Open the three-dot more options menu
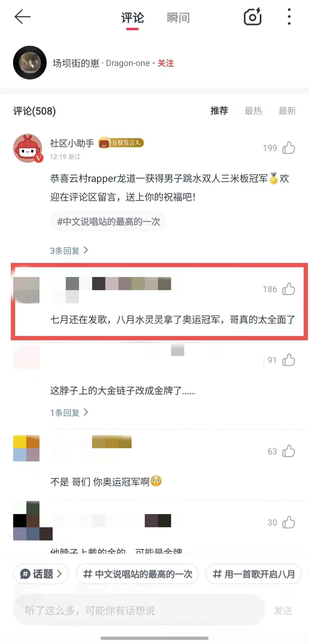309x644 pixels. coord(289,17)
